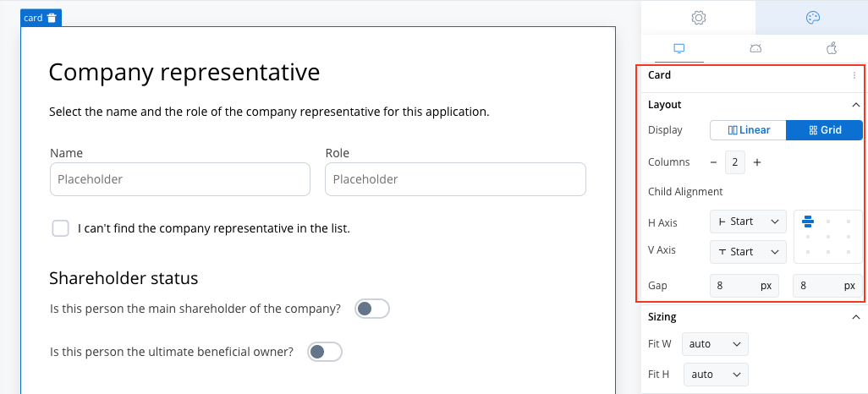The width and height of the screenshot is (868, 394).
Task: Set display mode to Linear
Action: tap(749, 130)
